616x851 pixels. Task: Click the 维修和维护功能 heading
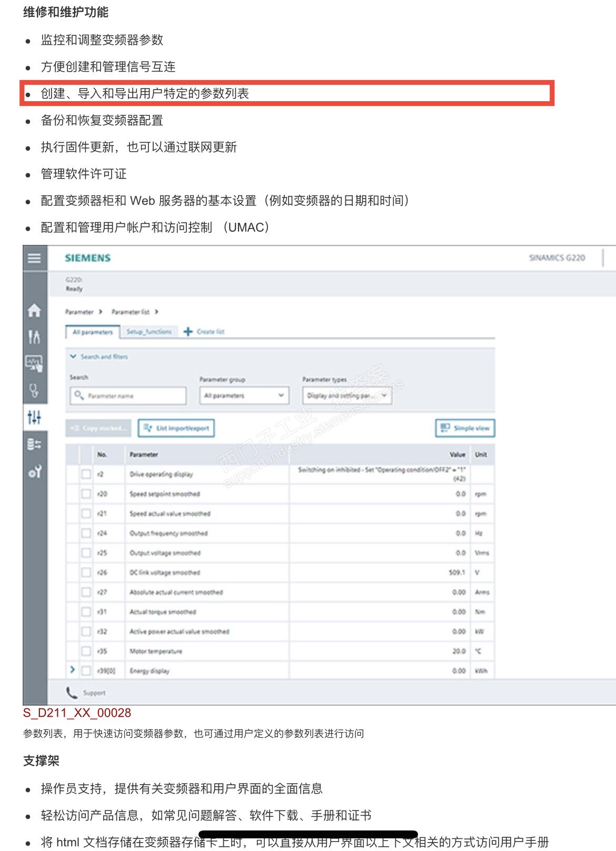click(x=66, y=12)
